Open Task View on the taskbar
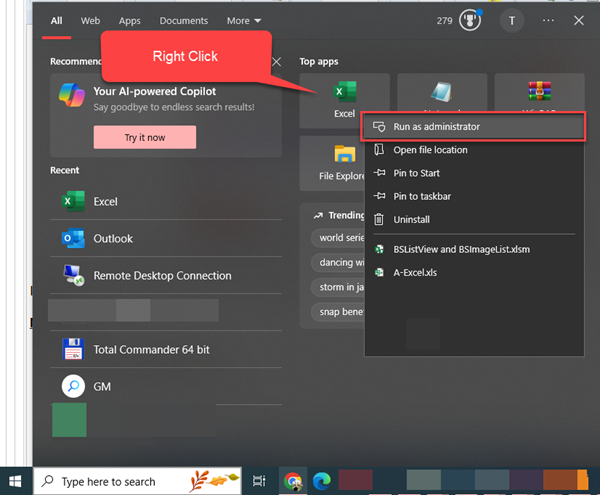The width and height of the screenshot is (600, 495). (259, 481)
